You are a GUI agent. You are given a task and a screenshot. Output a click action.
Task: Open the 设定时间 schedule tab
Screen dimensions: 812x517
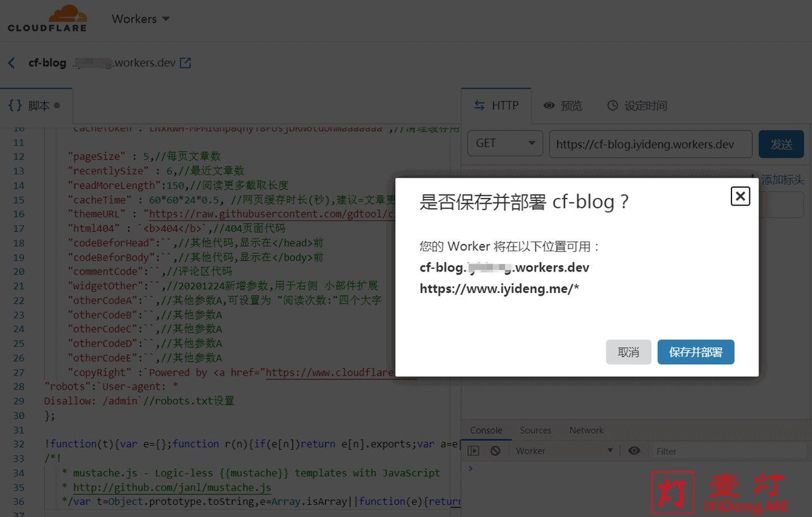637,106
